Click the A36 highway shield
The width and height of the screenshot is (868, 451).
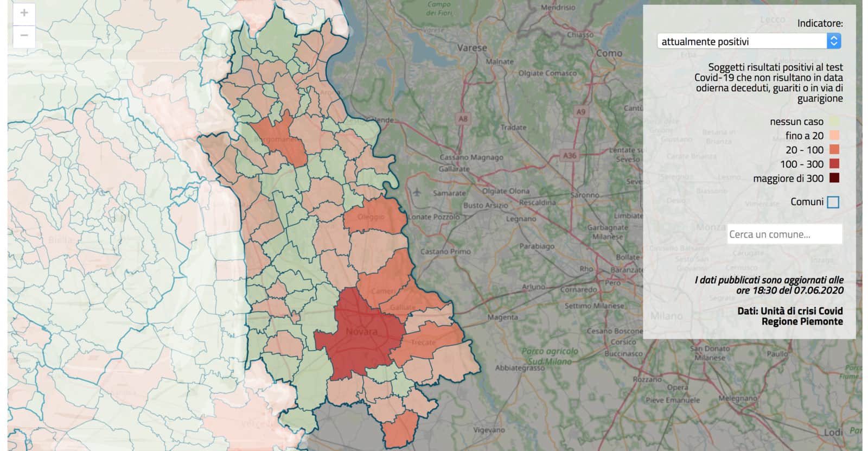[x=569, y=155]
